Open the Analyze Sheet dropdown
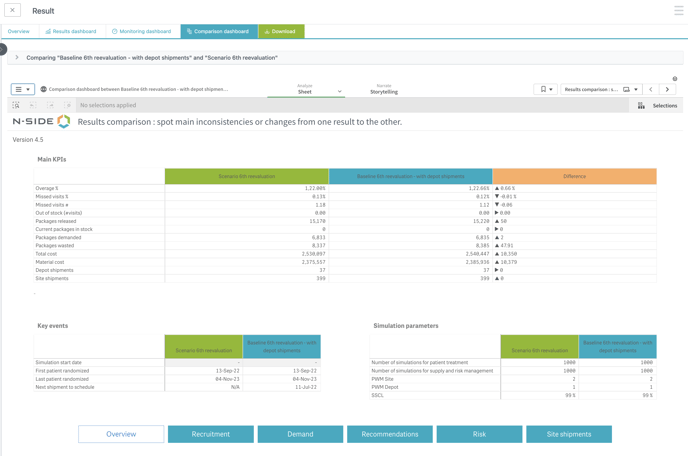688x456 pixels. point(319,91)
